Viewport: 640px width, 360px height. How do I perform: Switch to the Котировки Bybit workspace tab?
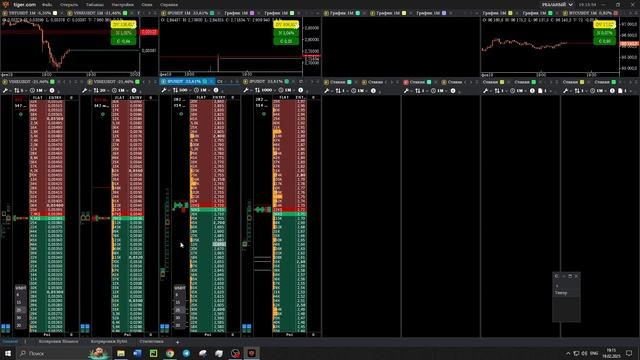(109, 342)
